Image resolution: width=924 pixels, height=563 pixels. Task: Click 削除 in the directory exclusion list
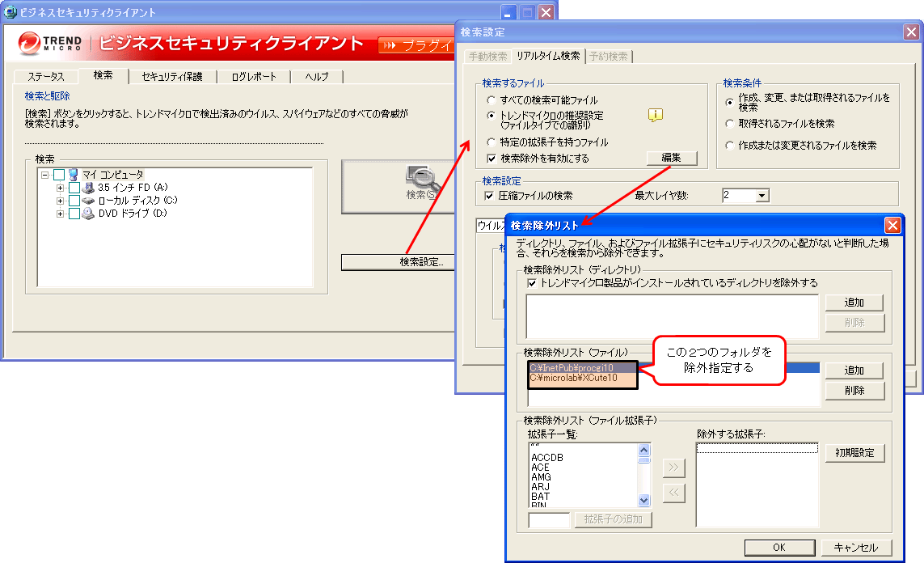[854, 323]
